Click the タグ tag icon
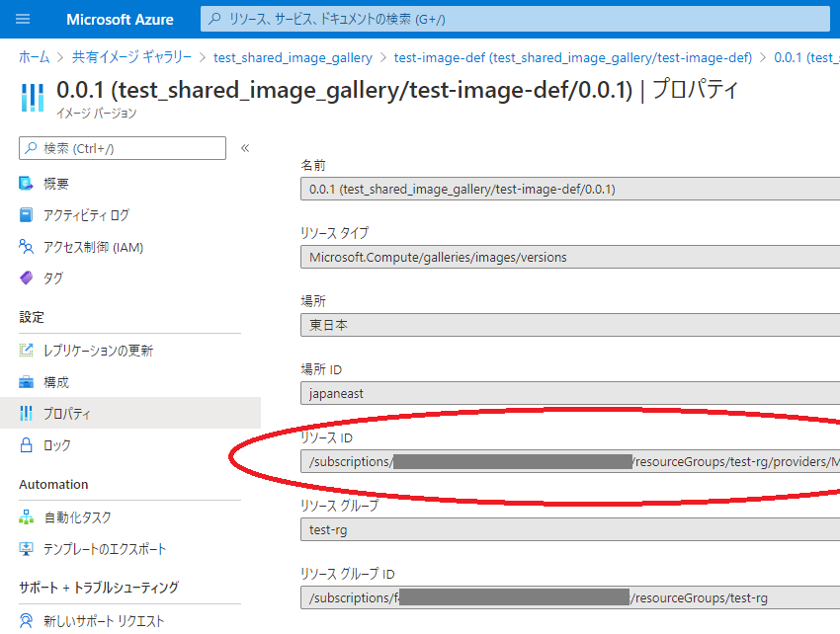840x634 pixels. pyautogui.click(x=26, y=277)
